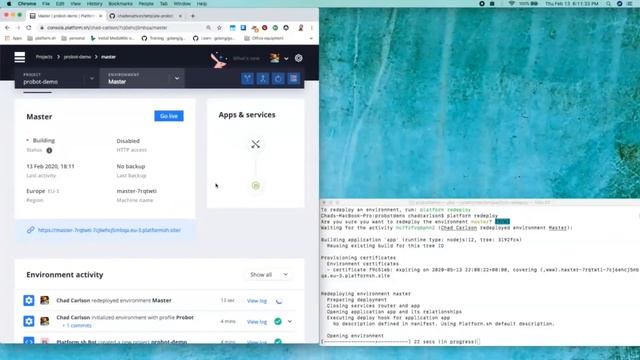This screenshot has height=360, width=640.
Task: Click the Backup environment button
Action: point(294,78)
